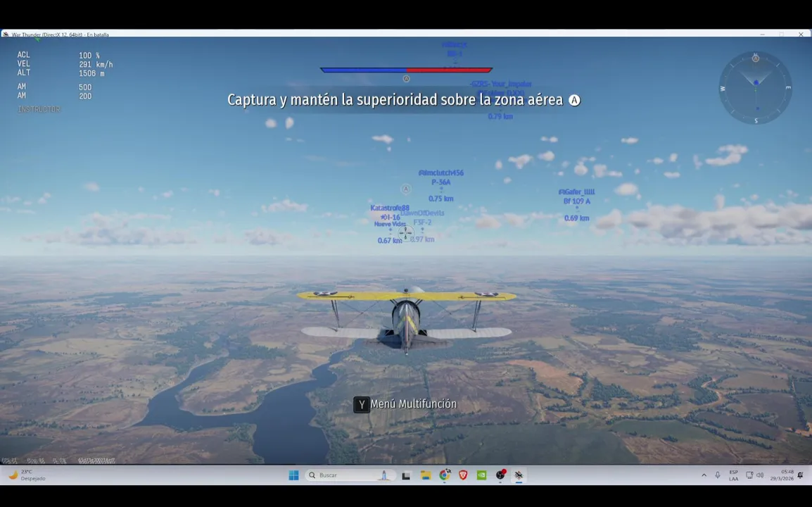812x507 pixels.
Task: Click the AM 200 ammo counter
Action: (54, 96)
